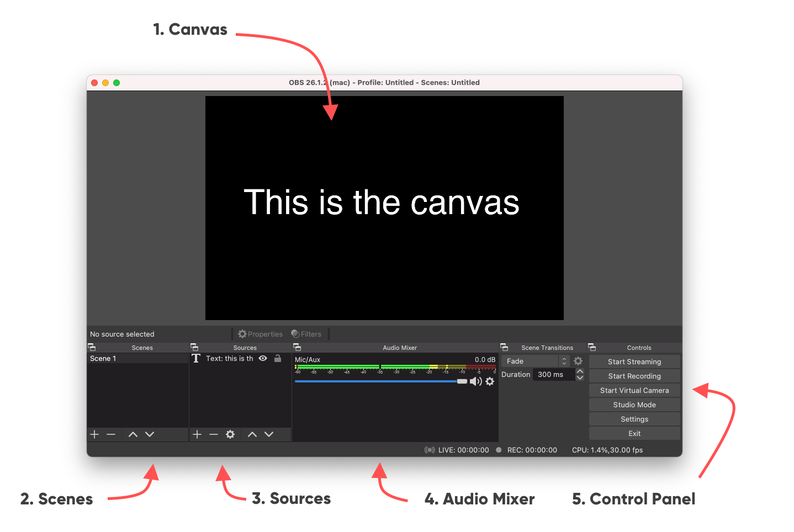Click the Start Streaming button
794x532 pixels.
coord(634,361)
